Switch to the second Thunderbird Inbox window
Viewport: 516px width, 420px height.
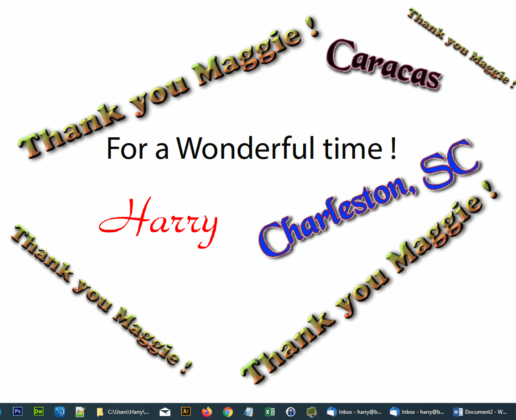coord(417,412)
